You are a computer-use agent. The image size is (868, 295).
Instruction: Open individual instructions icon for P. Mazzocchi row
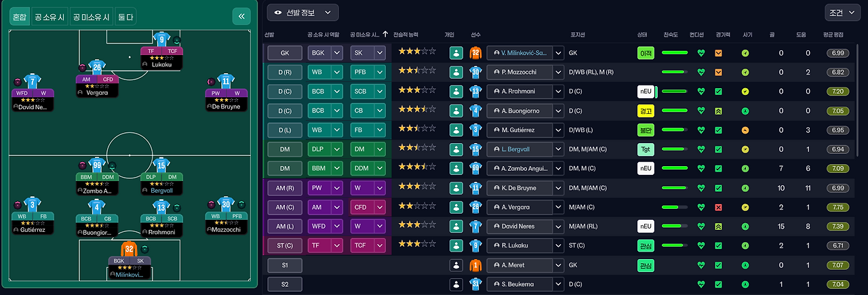point(456,72)
